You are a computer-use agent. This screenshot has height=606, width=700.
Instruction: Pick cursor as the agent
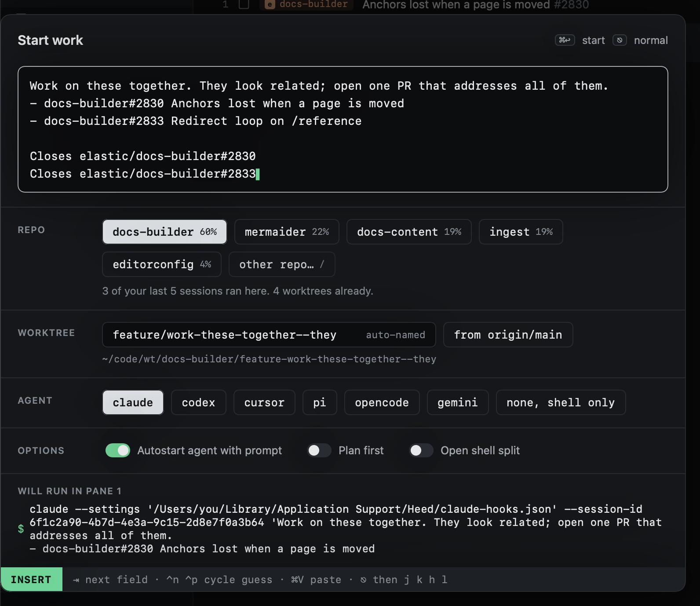[264, 402]
